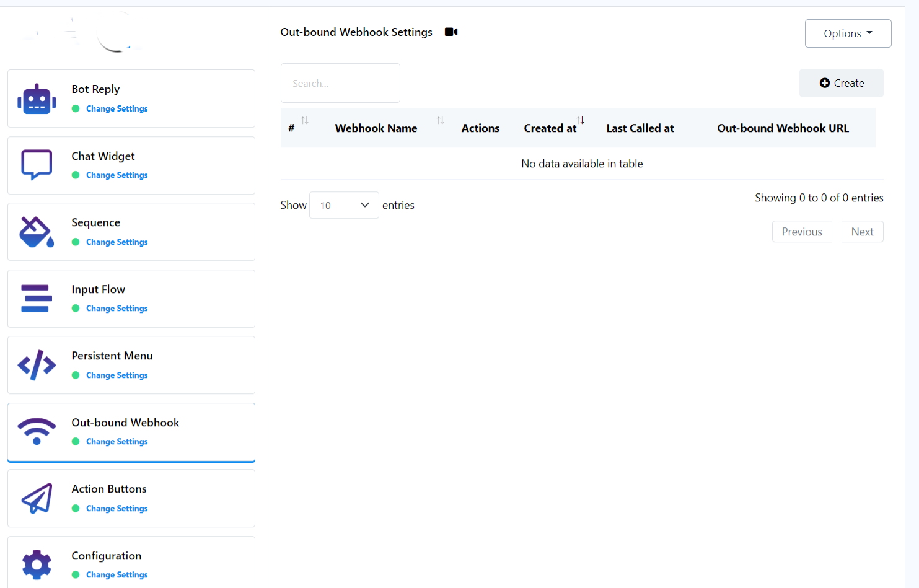Select the Chat Widget speech bubble icon
The width and height of the screenshot is (919, 588).
[x=37, y=165]
